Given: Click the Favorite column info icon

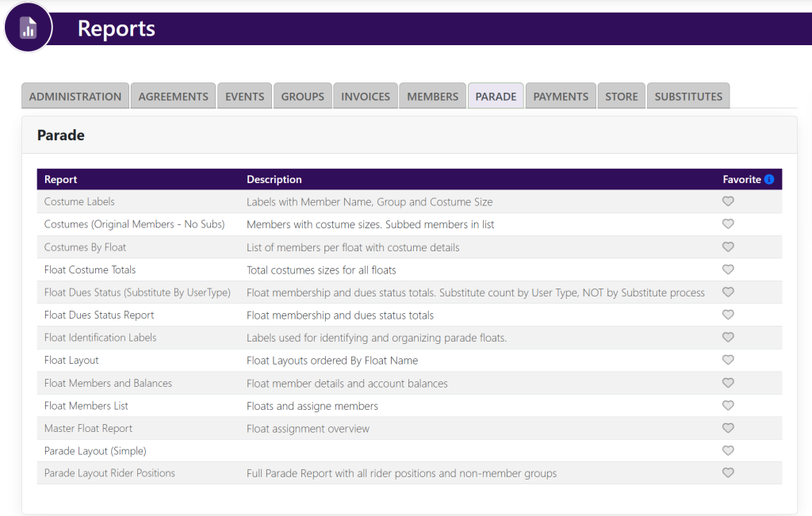Looking at the screenshot, I should (769, 179).
